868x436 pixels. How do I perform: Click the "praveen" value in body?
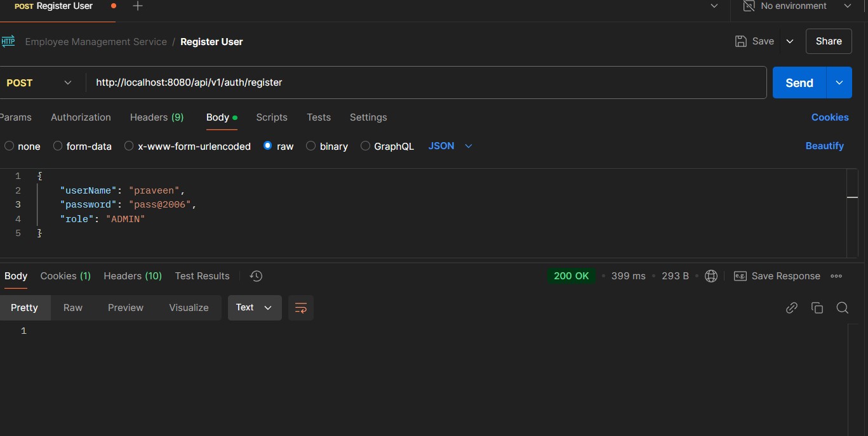point(156,190)
